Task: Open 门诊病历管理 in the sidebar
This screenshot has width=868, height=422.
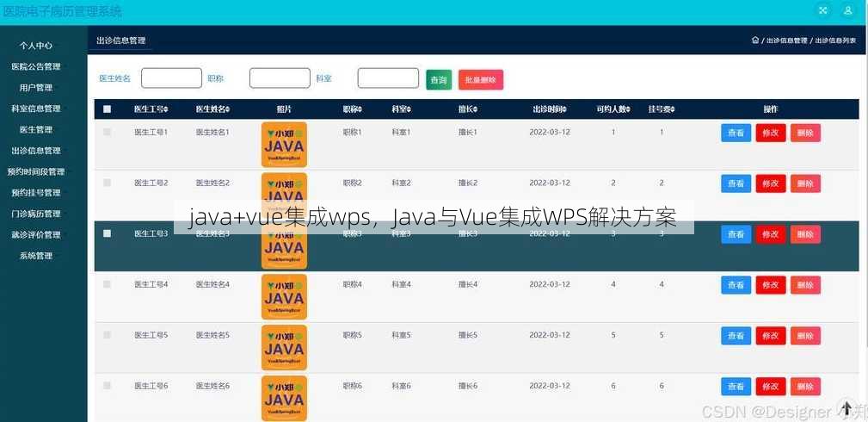Action: (x=36, y=214)
